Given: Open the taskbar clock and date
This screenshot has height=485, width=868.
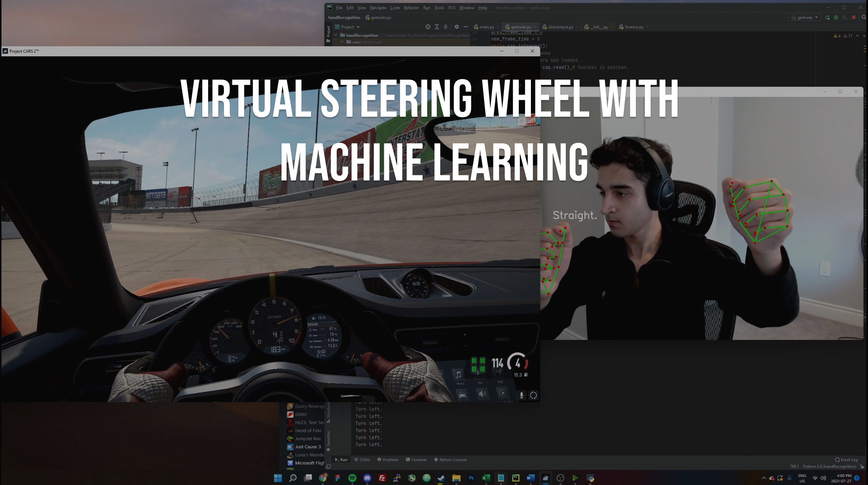Looking at the screenshot, I should pos(841,478).
